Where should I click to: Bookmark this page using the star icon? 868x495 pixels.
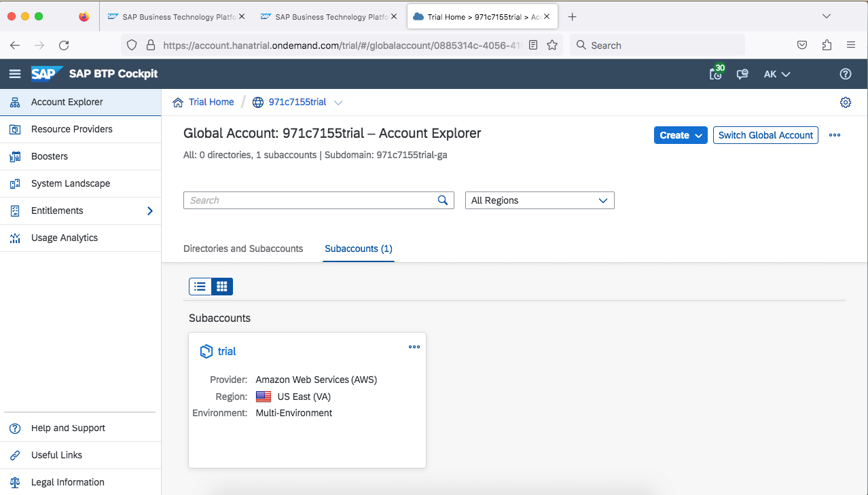click(552, 45)
